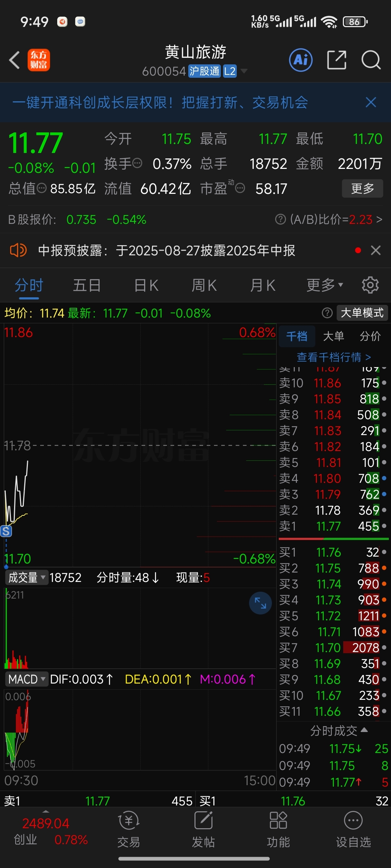Open (A/B)比价 details arrow
This screenshot has height=868, width=391.
coord(379,219)
